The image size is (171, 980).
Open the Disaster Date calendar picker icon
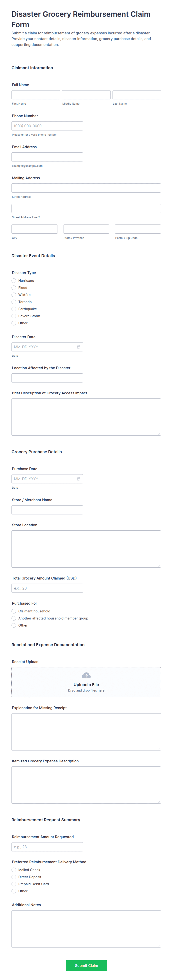click(x=79, y=347)
